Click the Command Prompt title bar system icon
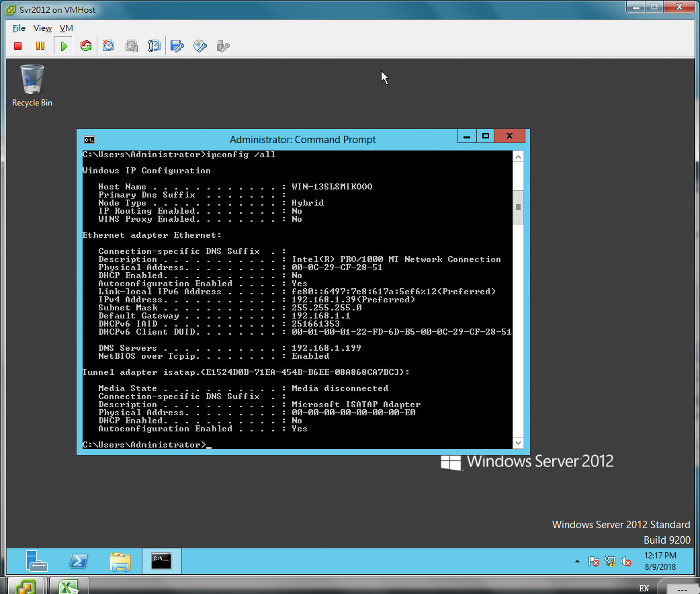Screen dimensions: 700x594 coord(89,140)
